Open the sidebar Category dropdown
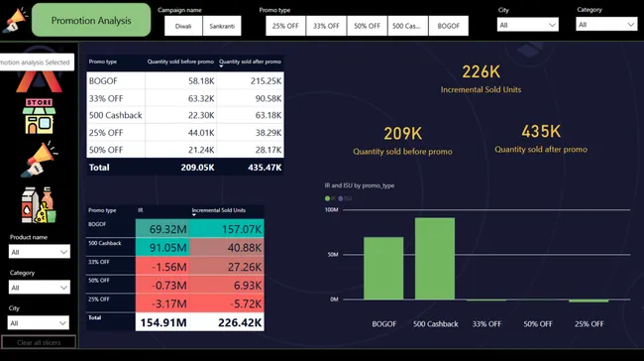 coord(39,287)
